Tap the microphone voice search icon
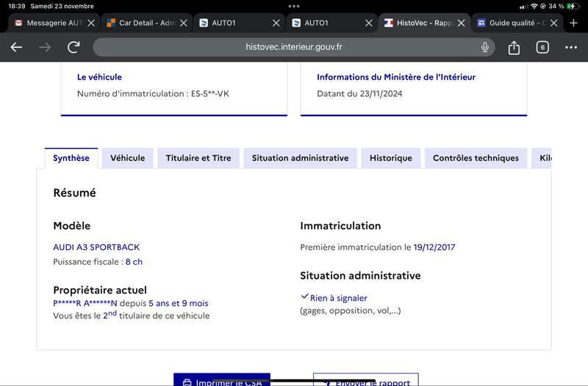Viewport: 588px width, 386px height. 485,47
